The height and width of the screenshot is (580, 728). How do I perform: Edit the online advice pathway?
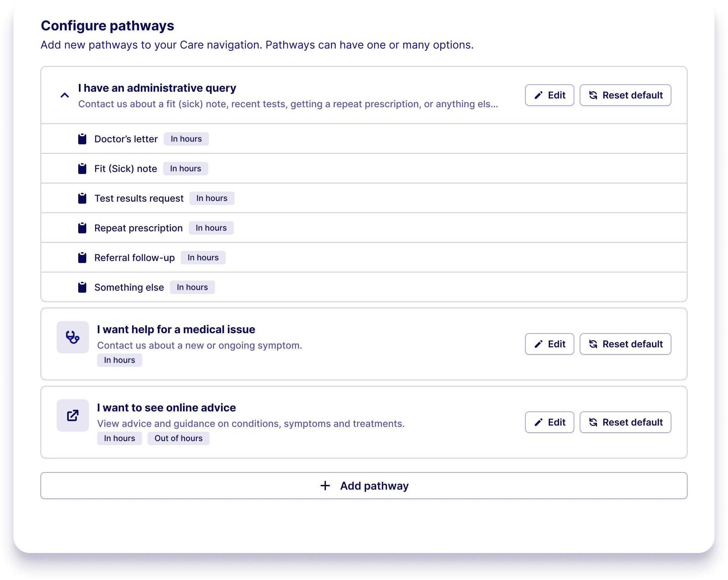pyautogui.click(x=549, y=422)
